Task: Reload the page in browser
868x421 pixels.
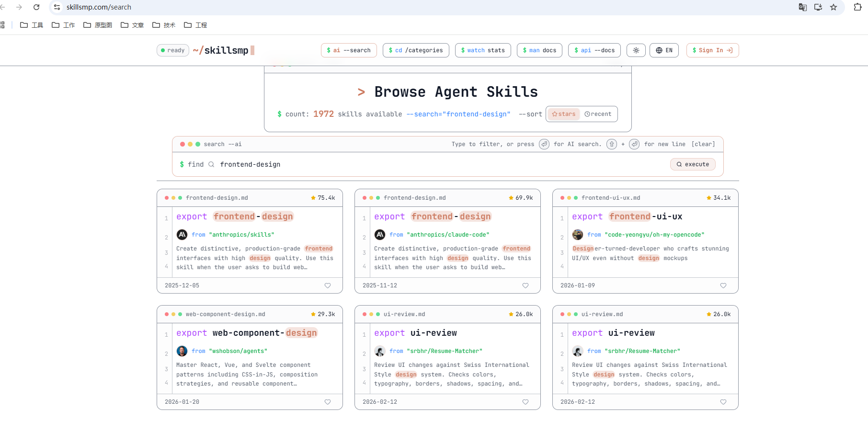Action: [x=36, y=7]
